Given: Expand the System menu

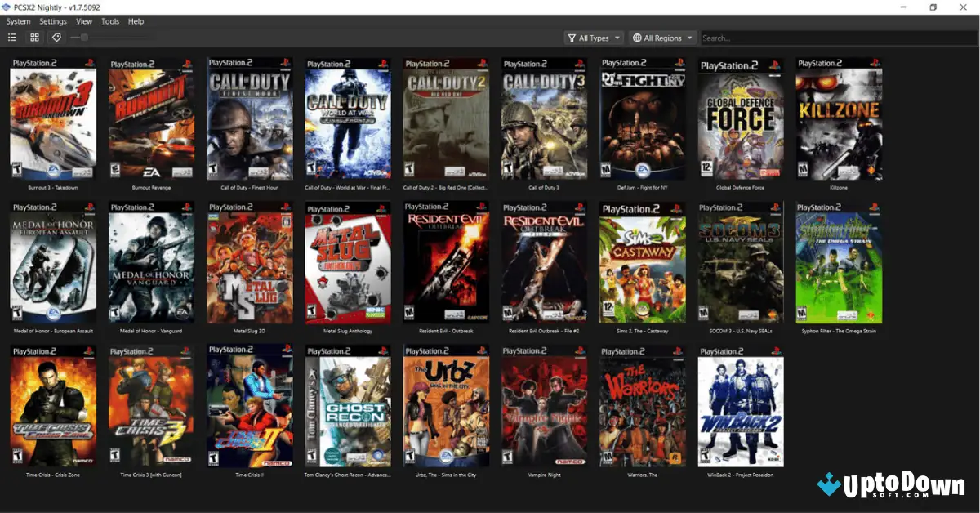Looking at the screenshot, I should point(17,21).
